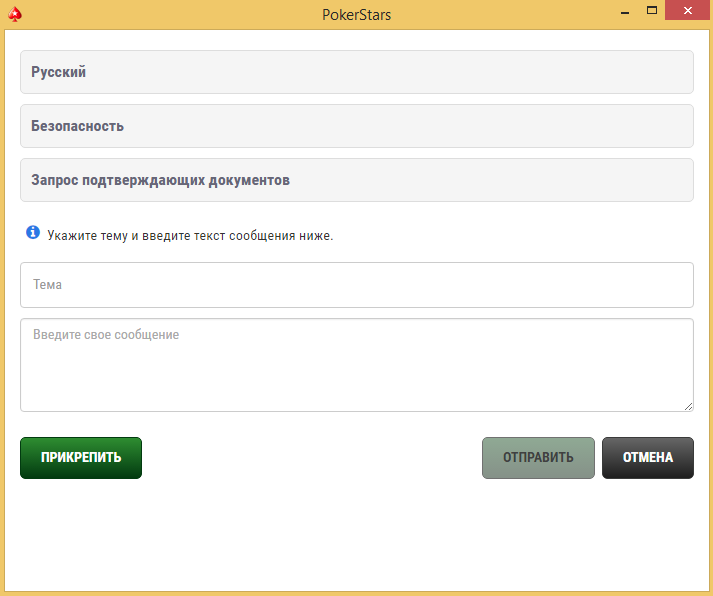Grab the message box resize handle
This screenshot has width=713, height=596.
(688, 406)
